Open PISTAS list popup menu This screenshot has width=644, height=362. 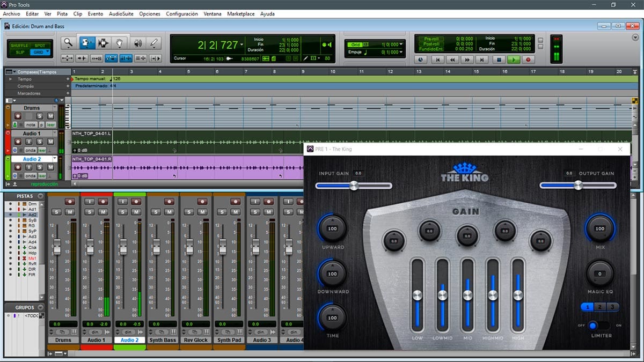pyautogui.click(x=40, y=196)
